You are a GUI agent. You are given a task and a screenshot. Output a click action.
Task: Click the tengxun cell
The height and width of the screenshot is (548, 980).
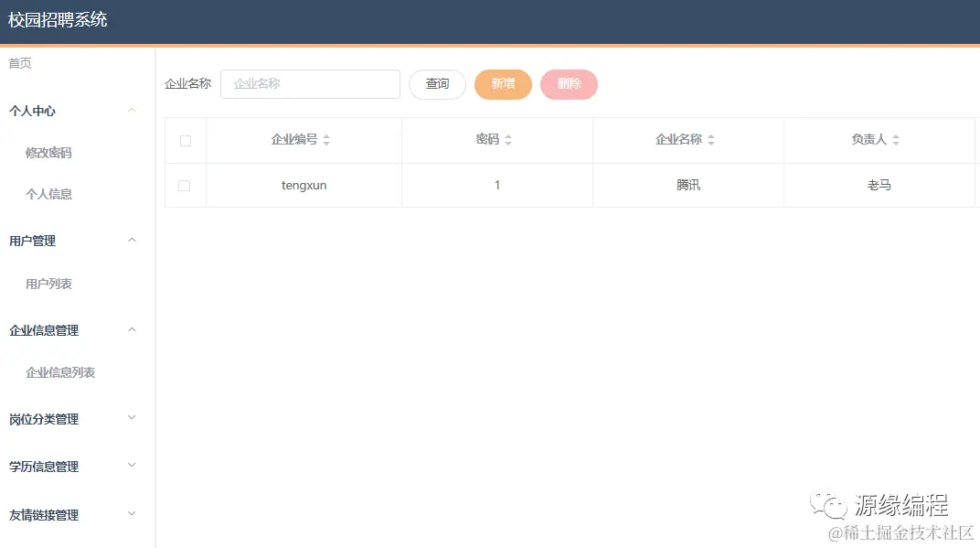pyautogui.click(x=304, y=185)
